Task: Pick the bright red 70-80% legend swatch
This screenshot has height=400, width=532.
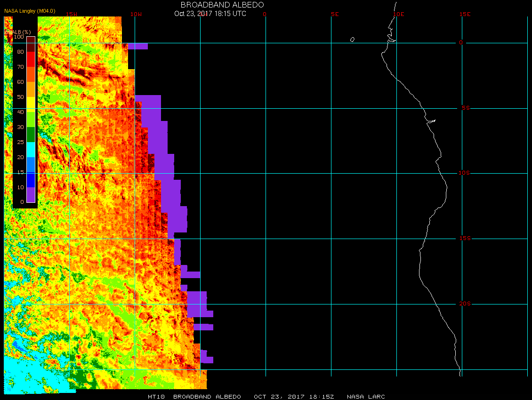Action: [31, 59]
